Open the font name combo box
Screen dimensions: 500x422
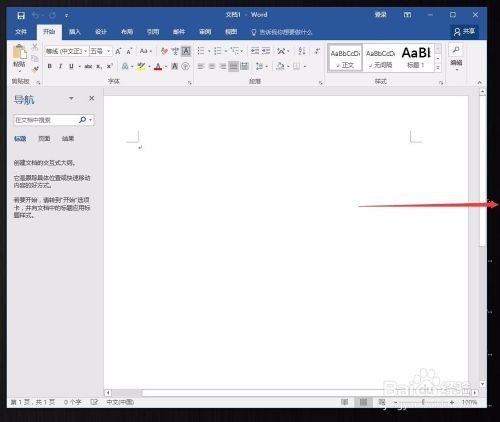(67, 51)
